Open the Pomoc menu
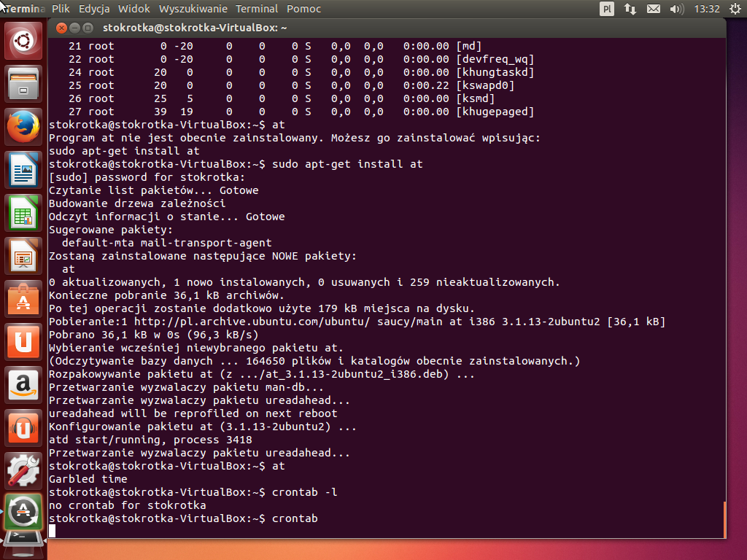747x560 pixels. pyautogui.click(x=303, y=9)
